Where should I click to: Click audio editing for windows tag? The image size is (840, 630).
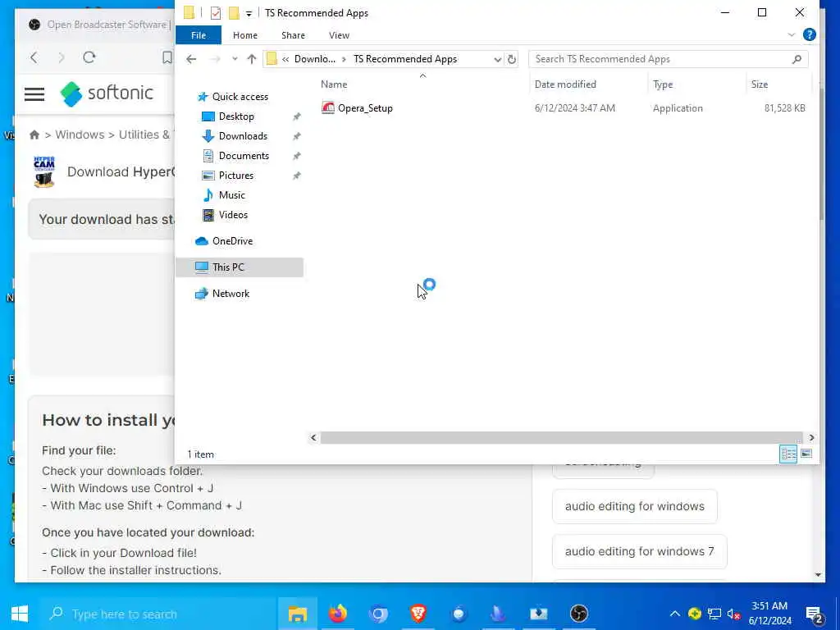click(x=634, y=506)
